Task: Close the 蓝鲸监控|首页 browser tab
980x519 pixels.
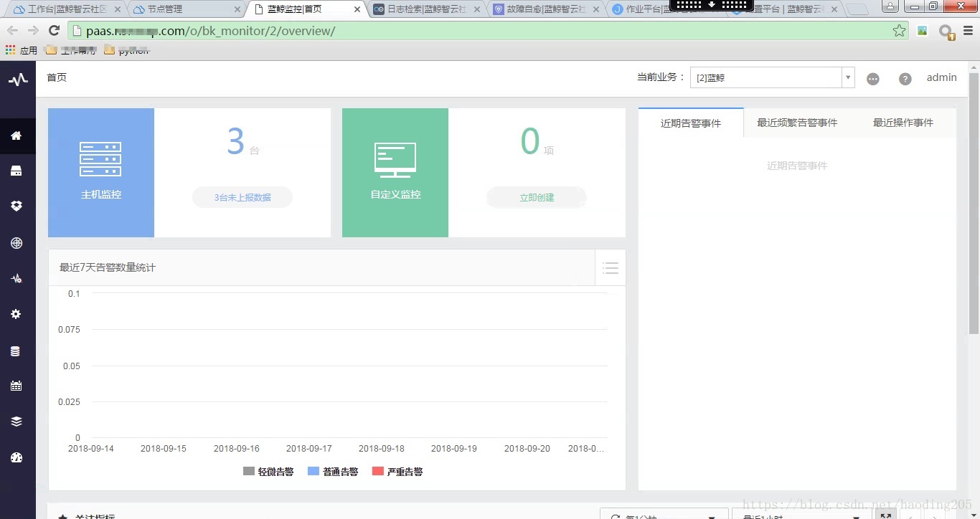Action: click(x=357, y=9)
